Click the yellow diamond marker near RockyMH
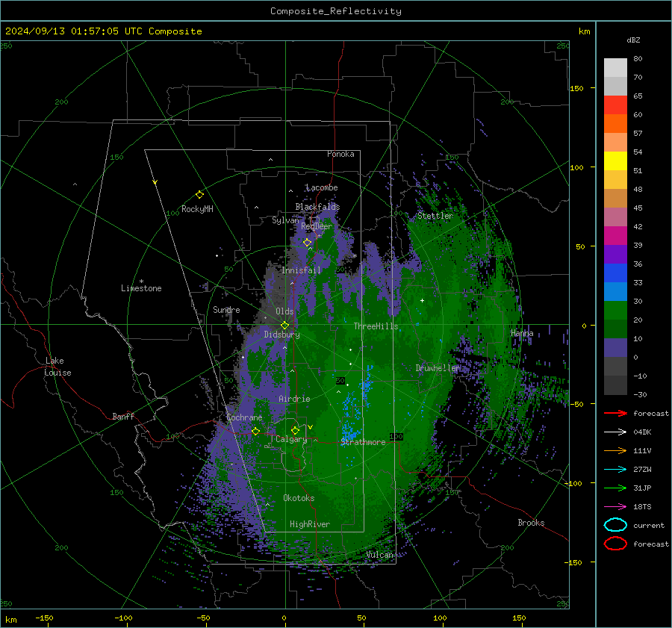Image resolution: width=672 pixels, height=628 pixels. coord(199,195)
